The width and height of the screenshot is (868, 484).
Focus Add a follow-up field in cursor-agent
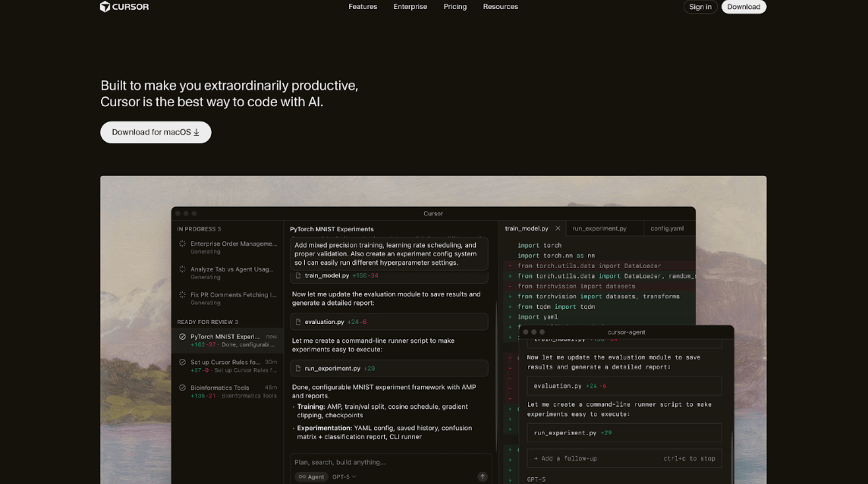pos(624,458)
